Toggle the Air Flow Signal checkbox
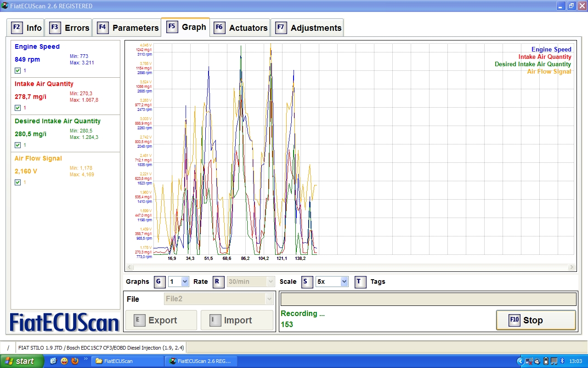The width and height of the screenshot is (588, 368). pos(17,182)
